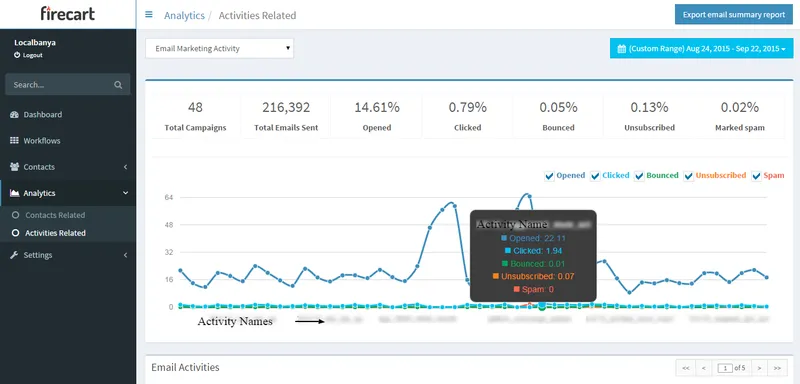This screenshot has height=384, width=800.
Task: Click the firecart logo
Action: pos(67,13)
